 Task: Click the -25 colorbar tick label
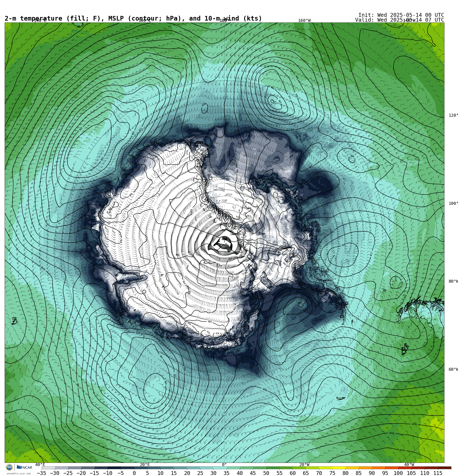point(68,473)
